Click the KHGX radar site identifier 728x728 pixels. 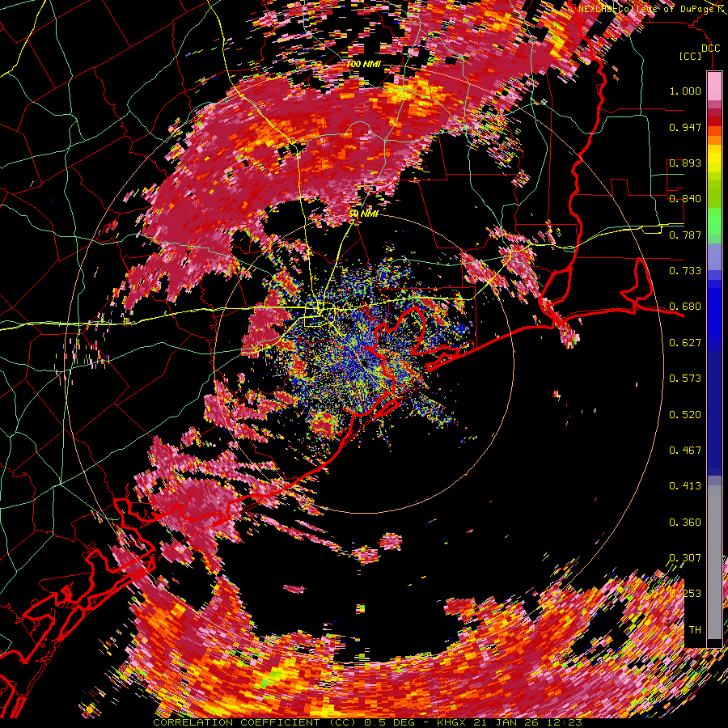pos(452,722)
